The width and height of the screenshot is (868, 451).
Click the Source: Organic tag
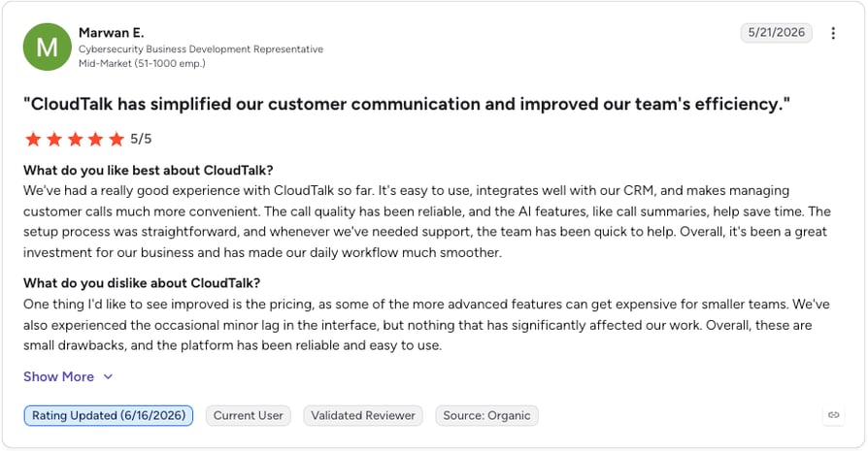tap(486, 416)
